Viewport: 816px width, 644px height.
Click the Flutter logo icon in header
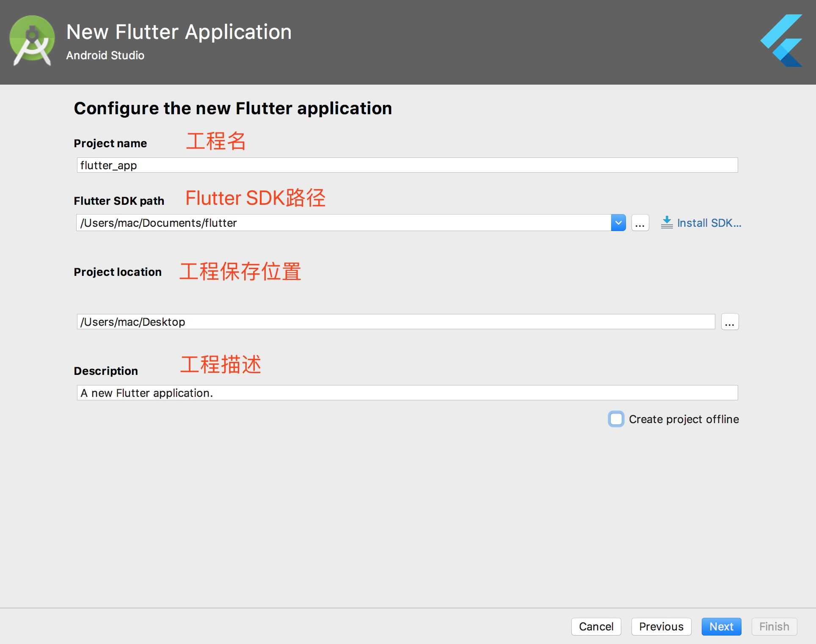(x=781, y=41)
